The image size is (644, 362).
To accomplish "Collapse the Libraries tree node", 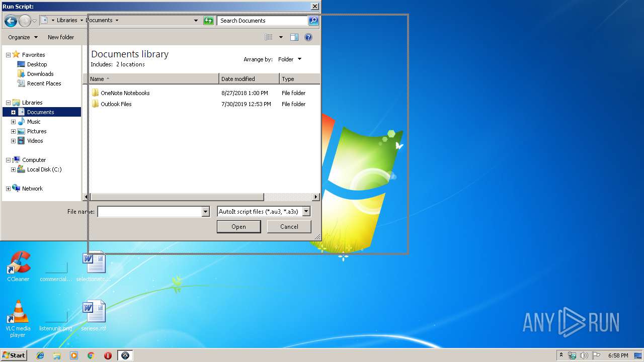I will [x=8, y=103].
